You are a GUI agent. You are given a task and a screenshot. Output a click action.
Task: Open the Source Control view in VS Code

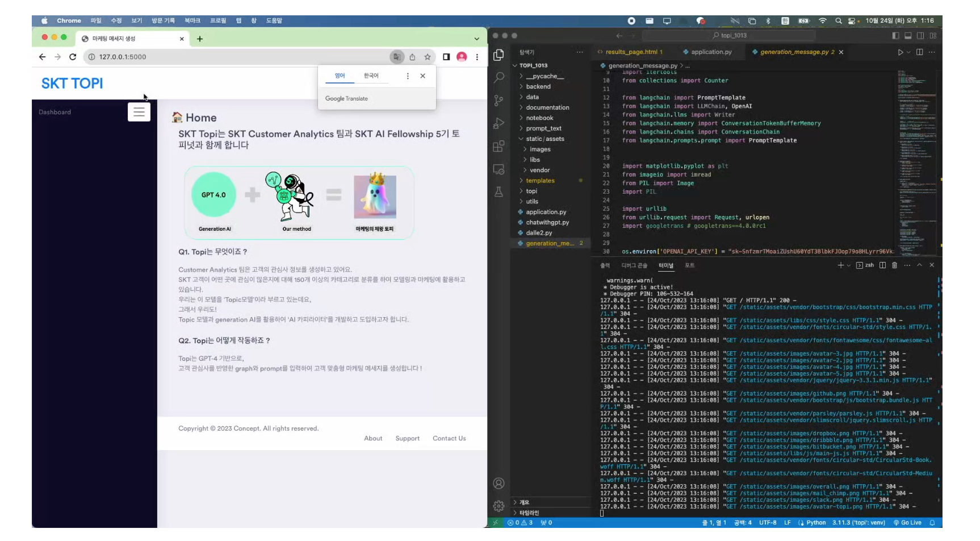coord(499,101)
